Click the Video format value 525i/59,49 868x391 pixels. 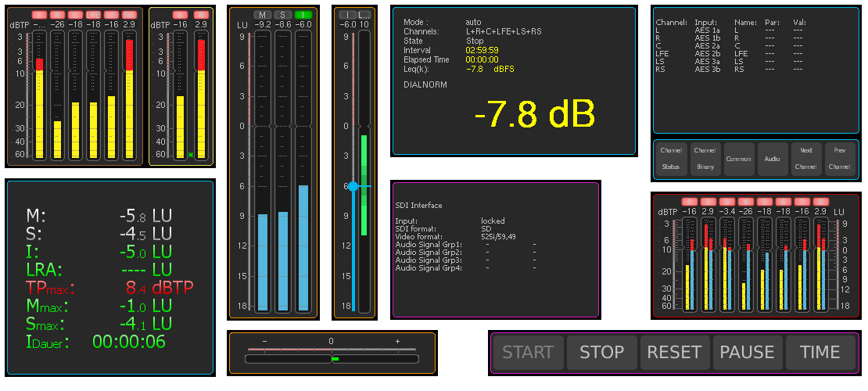tap(498, 236)
